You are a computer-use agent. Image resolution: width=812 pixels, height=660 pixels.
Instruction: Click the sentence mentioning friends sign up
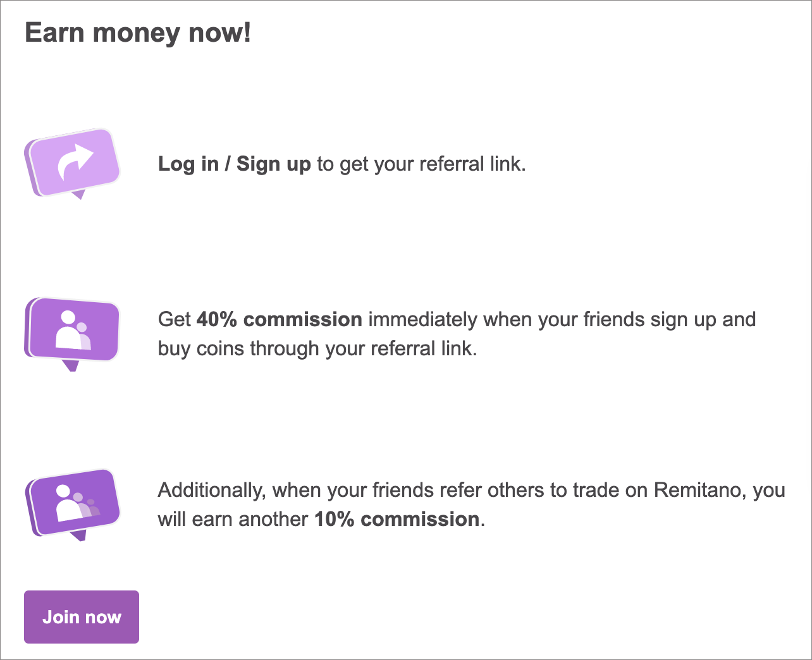click(x=457, y=319)
